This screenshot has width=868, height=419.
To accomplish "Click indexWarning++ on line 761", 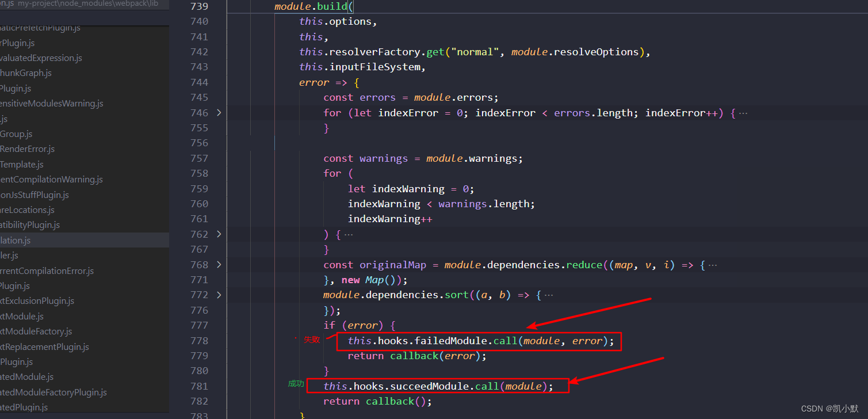I will click(x=390, y=219).
